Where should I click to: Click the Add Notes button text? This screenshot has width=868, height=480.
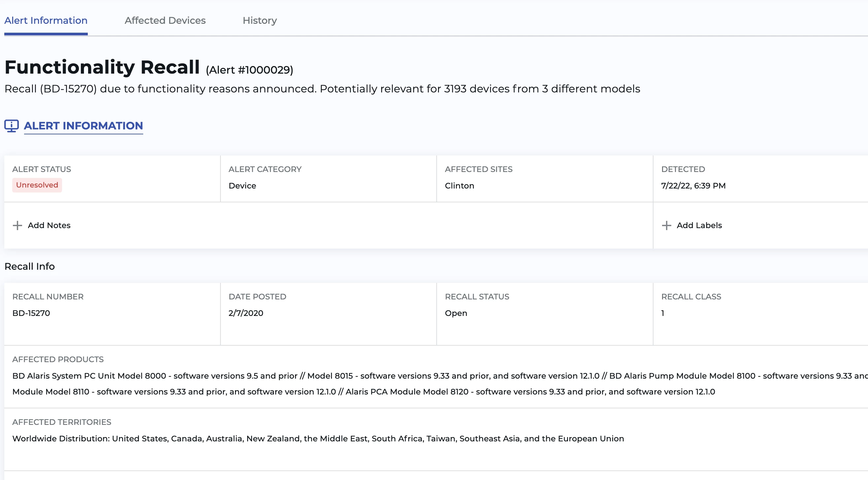[x=49, y=225]
